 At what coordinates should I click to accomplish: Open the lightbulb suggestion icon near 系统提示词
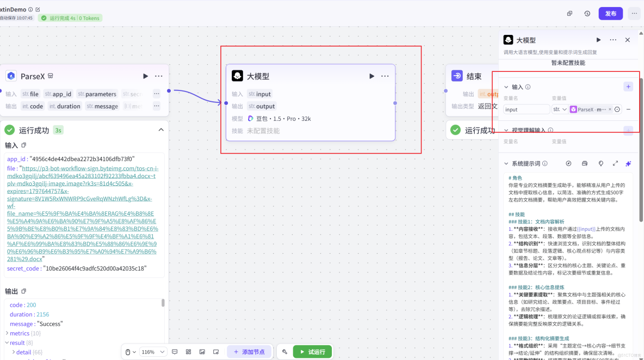pos(601,163)
